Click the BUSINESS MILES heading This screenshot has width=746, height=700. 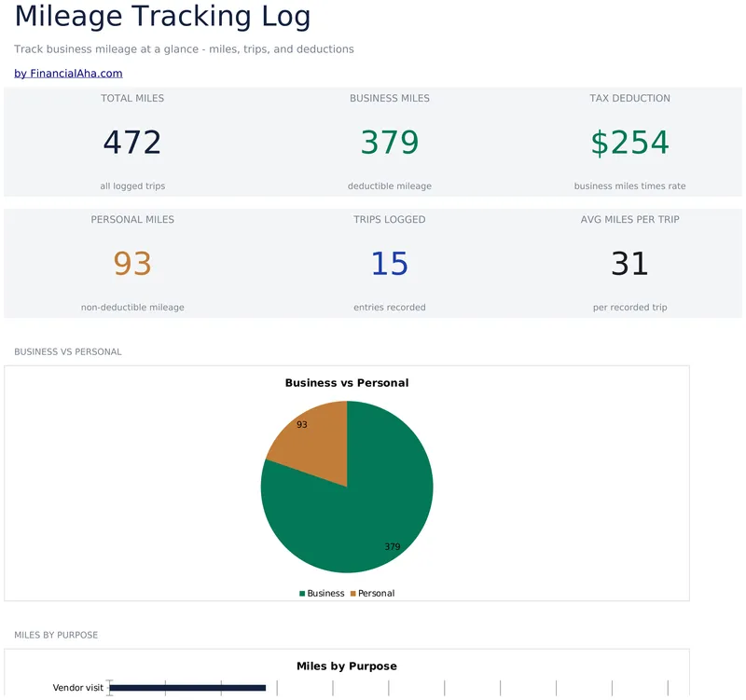tap(390, 98)
